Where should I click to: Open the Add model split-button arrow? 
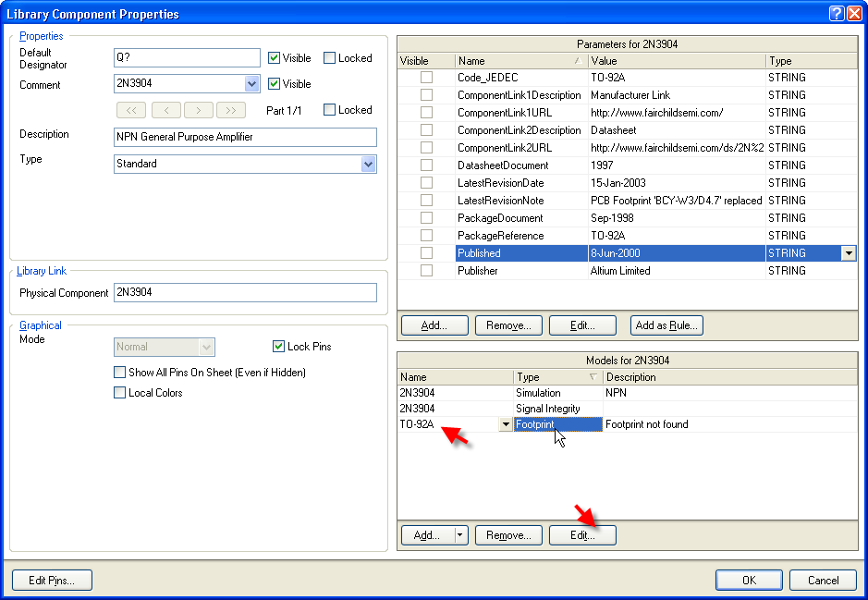[460, 535]
